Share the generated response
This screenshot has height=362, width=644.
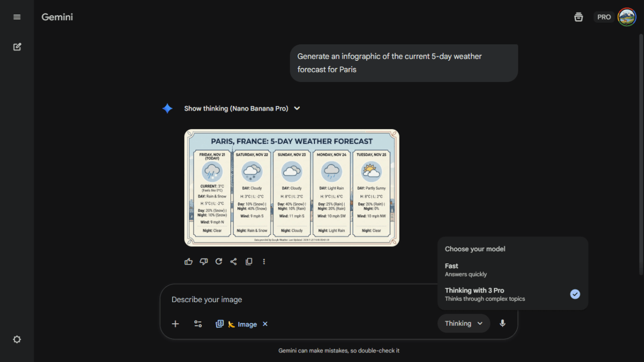pyautogui.click(x=233, y=261)
